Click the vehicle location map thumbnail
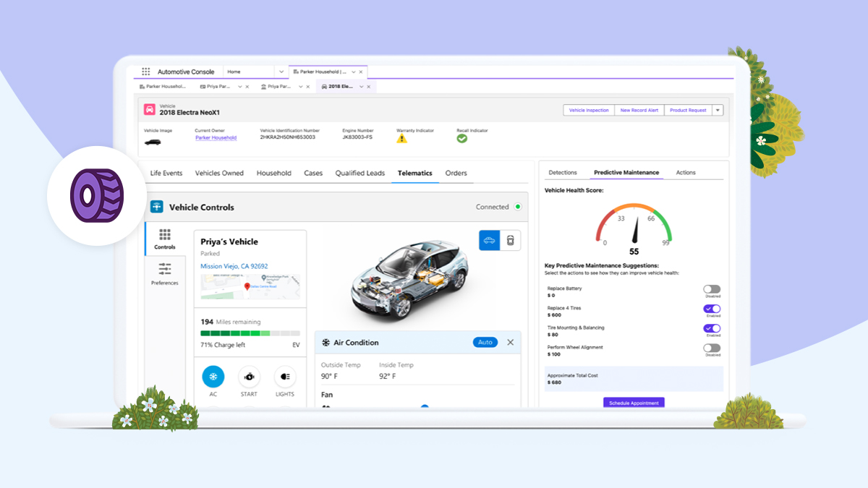 250,287
